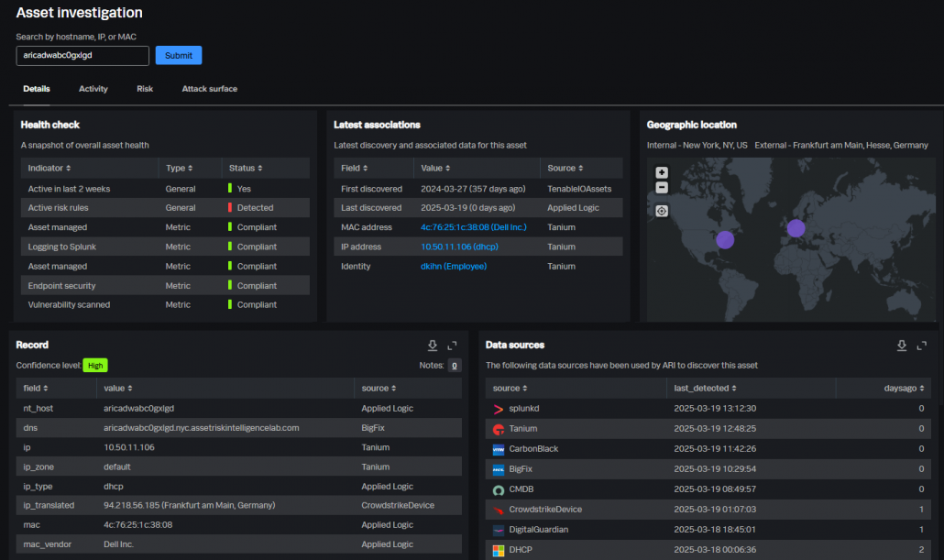Zoom out on the geographic location map
The width and height of the screenshot is (944, 560).
tap(661, 189)
